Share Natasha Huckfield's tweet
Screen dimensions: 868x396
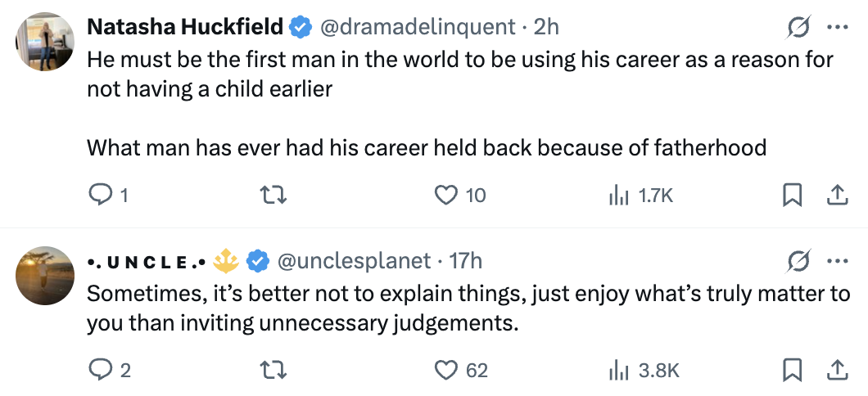tap(836, 195)
